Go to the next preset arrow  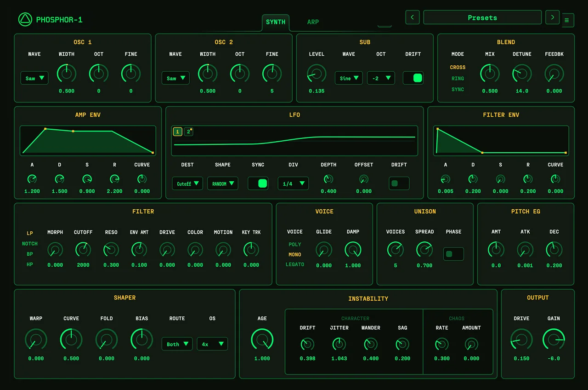coord(552,17)
